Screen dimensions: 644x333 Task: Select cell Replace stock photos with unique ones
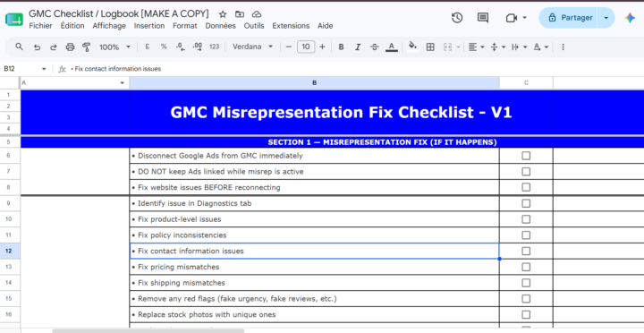(314, 314)
